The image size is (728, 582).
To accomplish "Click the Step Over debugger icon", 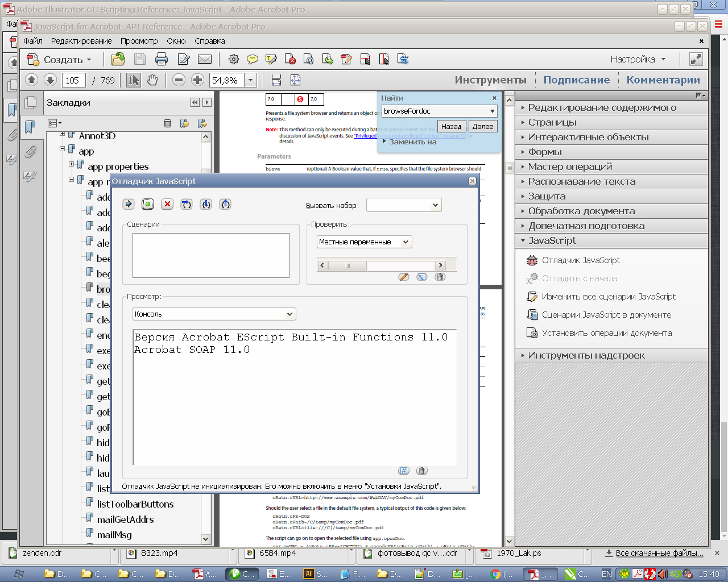I will click(x=187, y=204).
